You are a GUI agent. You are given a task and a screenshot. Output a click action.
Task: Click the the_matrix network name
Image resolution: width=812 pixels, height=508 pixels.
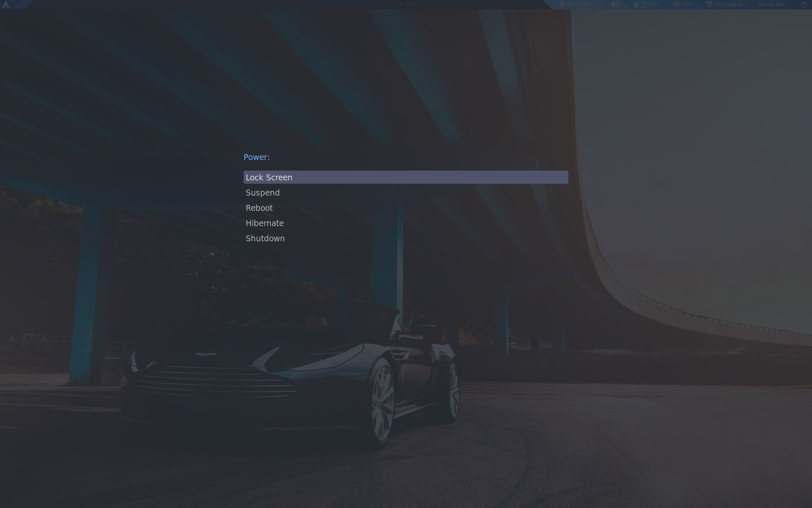point(729,5)
